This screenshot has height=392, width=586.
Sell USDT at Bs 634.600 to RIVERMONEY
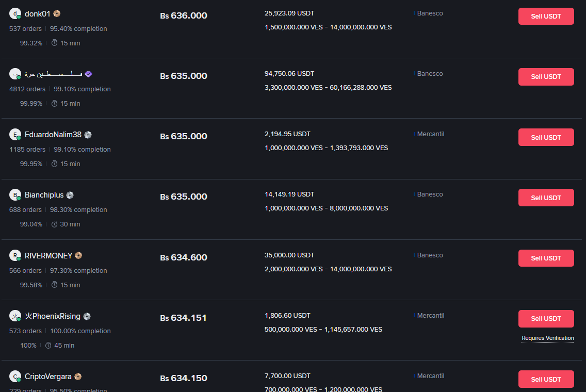click(546, 258)
